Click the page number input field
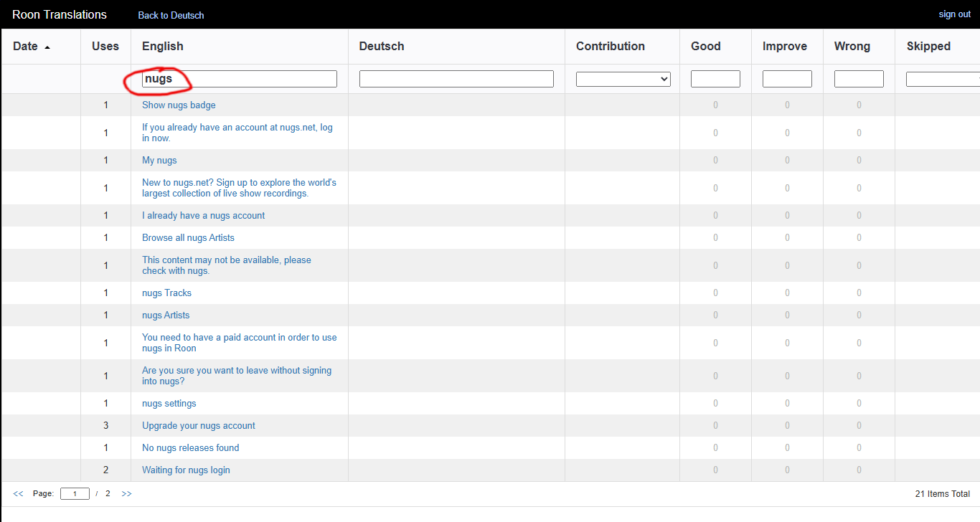Screen dimensions: 980x522 [75, 494]
